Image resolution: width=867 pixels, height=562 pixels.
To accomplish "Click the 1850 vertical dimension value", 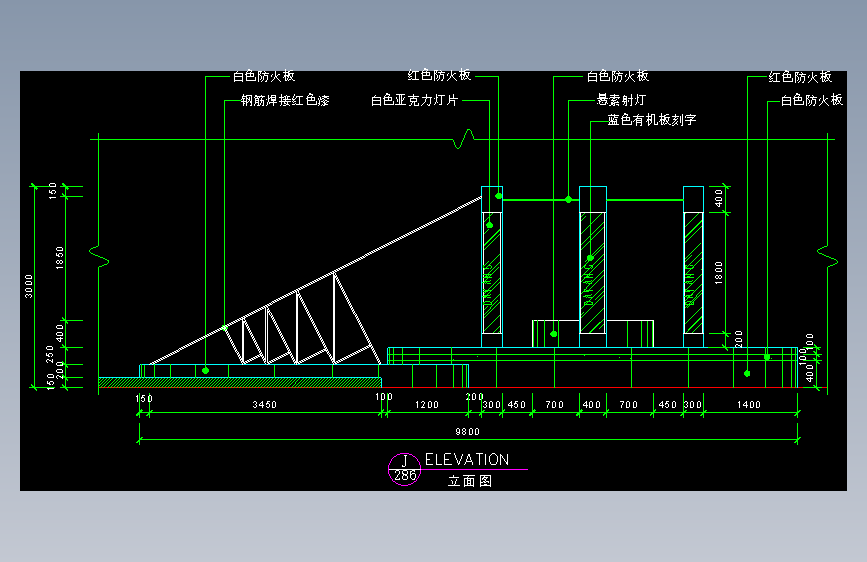I will click(x=60, y=258).
